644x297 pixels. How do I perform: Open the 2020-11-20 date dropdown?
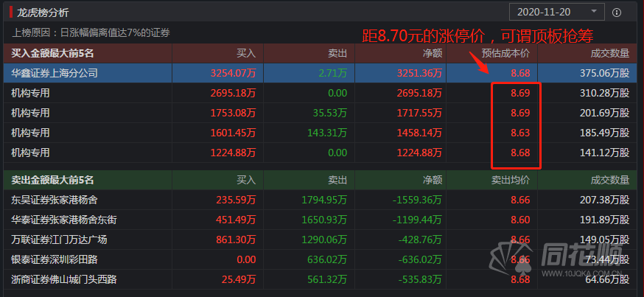coord(556,12)
